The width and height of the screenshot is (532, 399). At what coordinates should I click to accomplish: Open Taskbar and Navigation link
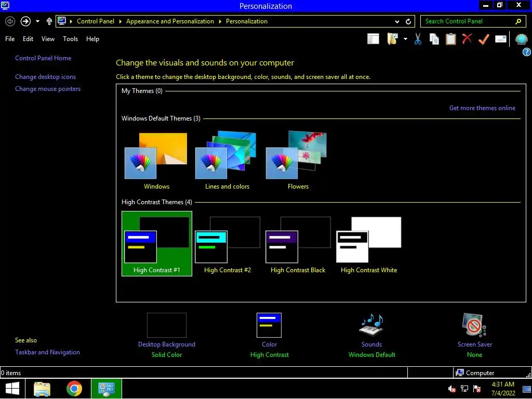tap(47, 352)
